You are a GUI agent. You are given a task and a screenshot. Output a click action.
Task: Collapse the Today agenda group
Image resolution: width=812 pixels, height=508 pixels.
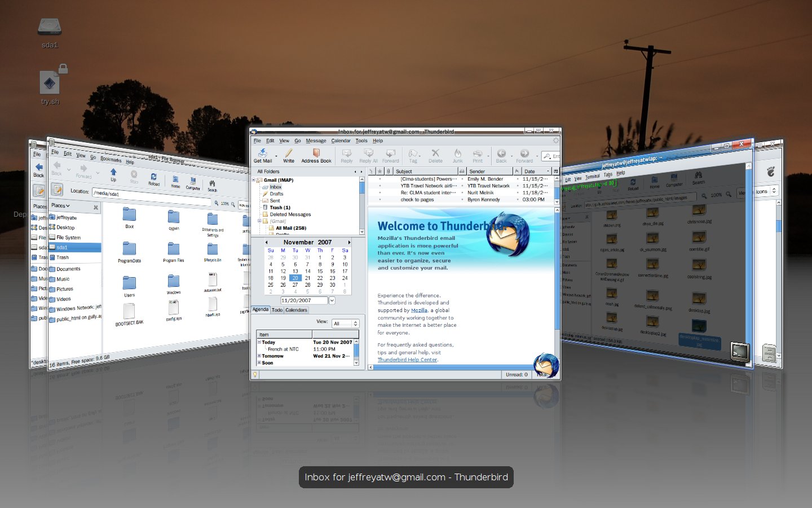point(259,342)
